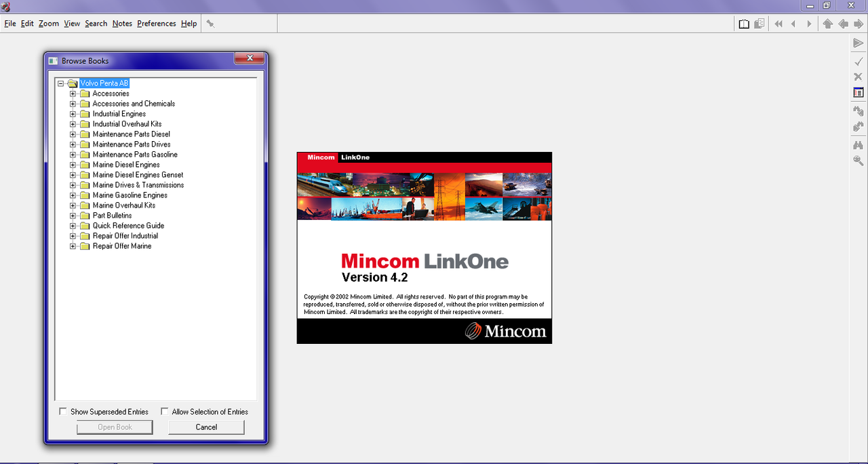Open the selection list icon in sidebar
The width and height of the screenshot is (868, 464).
pyautogui.click(x=859, y=92)
